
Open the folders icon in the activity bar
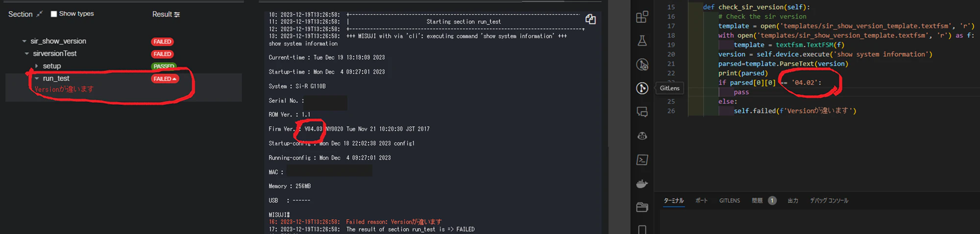(x=642, y=207)
